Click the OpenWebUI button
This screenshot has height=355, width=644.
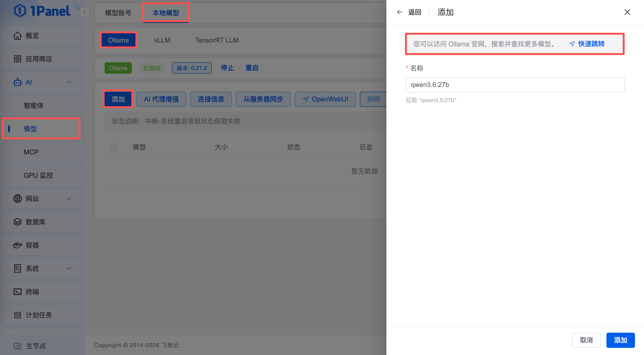point(325,99)
